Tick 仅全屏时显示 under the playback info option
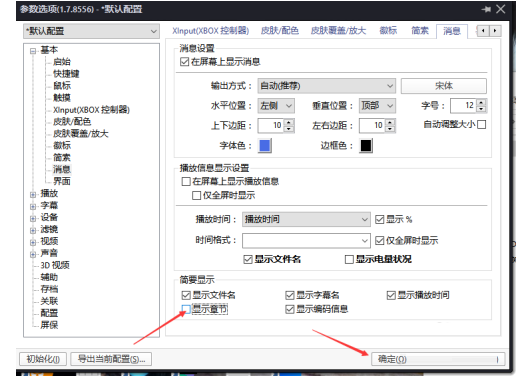 click(196, 195)
